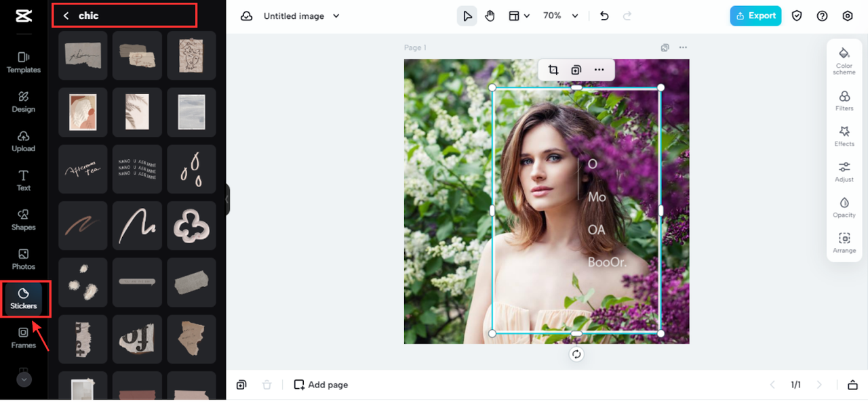The image size is (868, 403).
Task: Open the Design sidebar panel
Action: coord(24,102)
